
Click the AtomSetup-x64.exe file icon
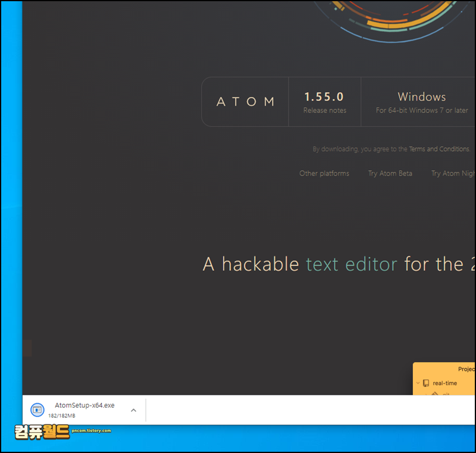pyautogui.click(x=37, y=410)
